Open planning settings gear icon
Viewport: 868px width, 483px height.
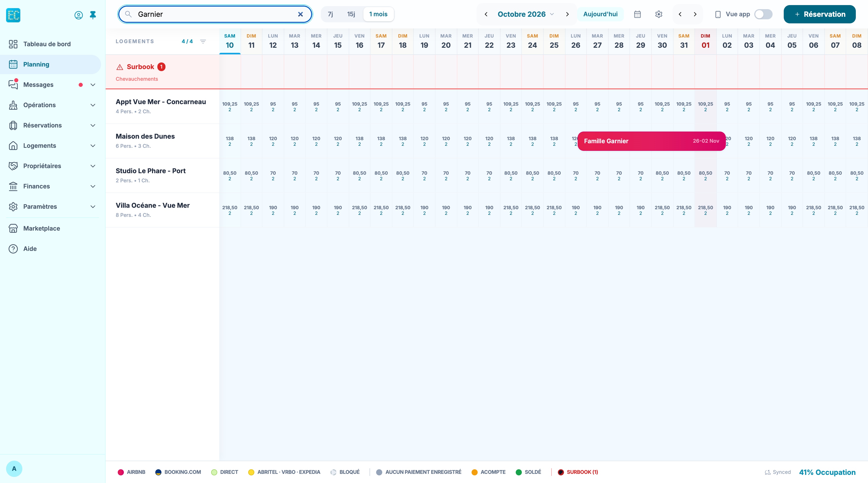659,14
